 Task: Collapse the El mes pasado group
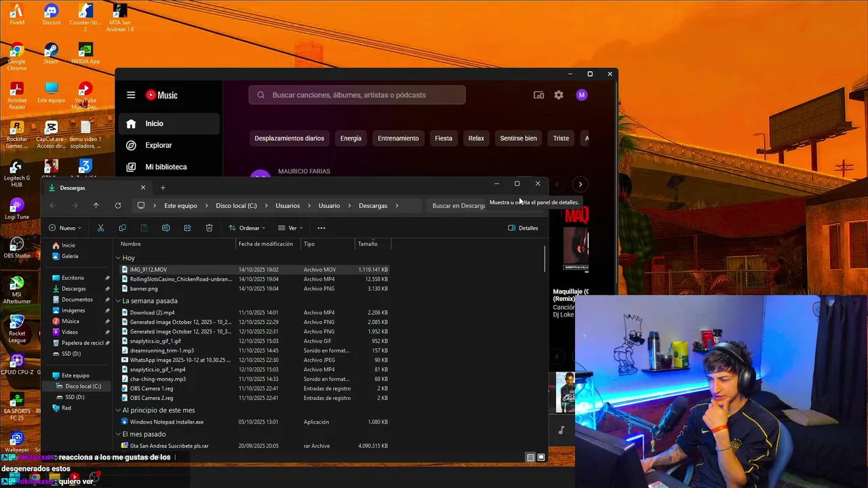point(118,434)
